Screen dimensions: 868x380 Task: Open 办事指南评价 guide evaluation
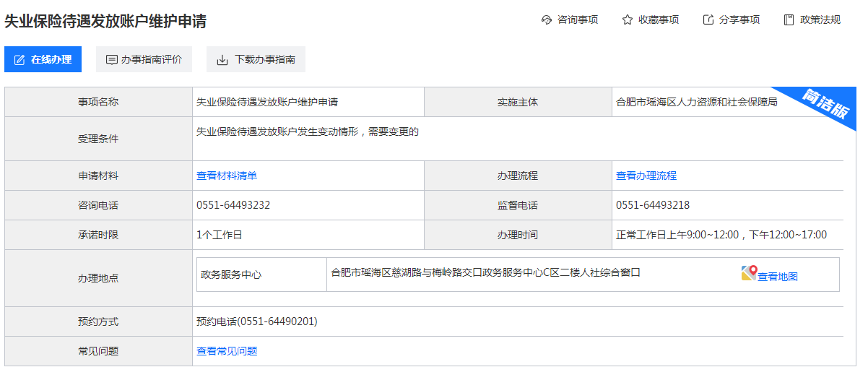(x=144, y=59)
